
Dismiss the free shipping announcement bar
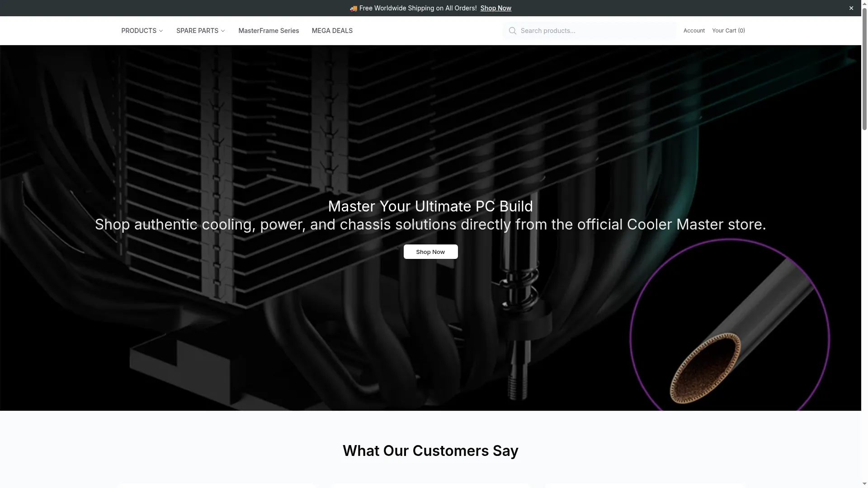coord(851,8)
